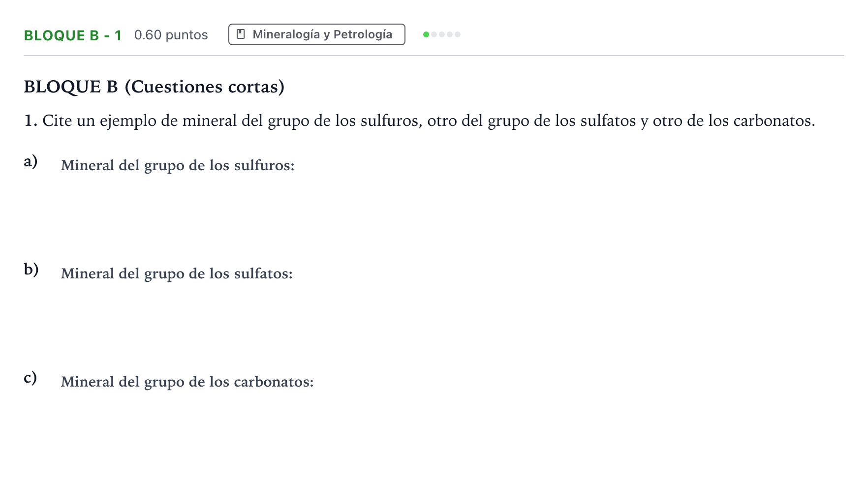The height and width of the screenshot is (482, 868).
Task: Click the 'Mineral del grupo de los sulfatos' prompt
Action: (x=177, y=274)
